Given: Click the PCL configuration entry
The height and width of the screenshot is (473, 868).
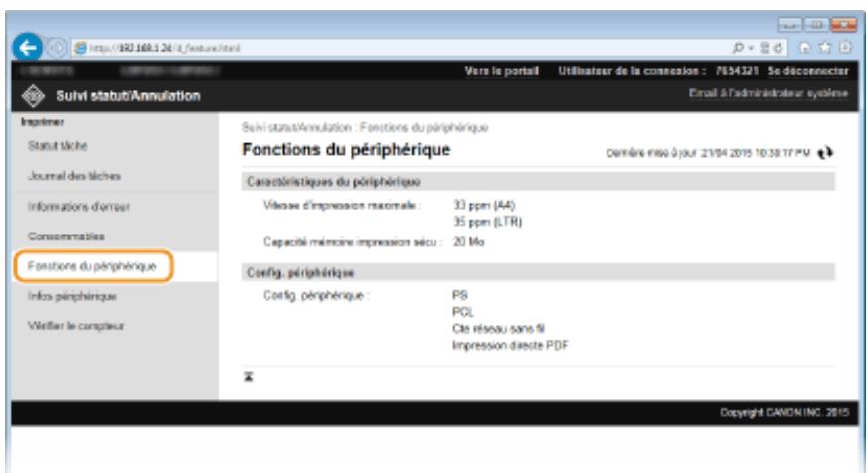Looking at the screenshot, I should coord(463,312).
